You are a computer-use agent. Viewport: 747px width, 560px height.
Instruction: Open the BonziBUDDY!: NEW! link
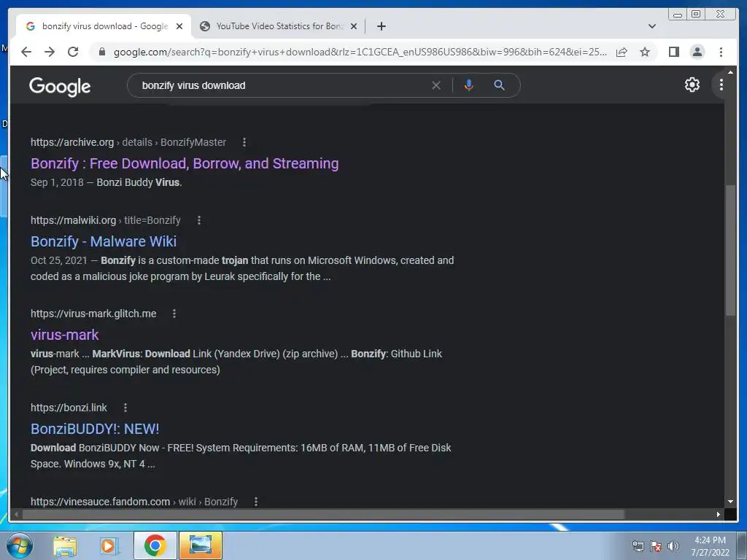click(x=95, y=429)
